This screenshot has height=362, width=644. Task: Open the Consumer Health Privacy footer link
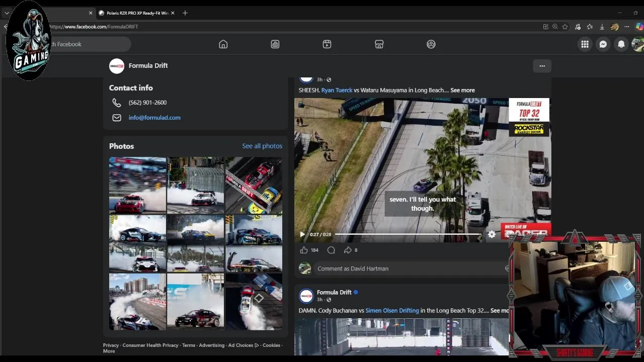pyautogui.click(x=150, y=345)
